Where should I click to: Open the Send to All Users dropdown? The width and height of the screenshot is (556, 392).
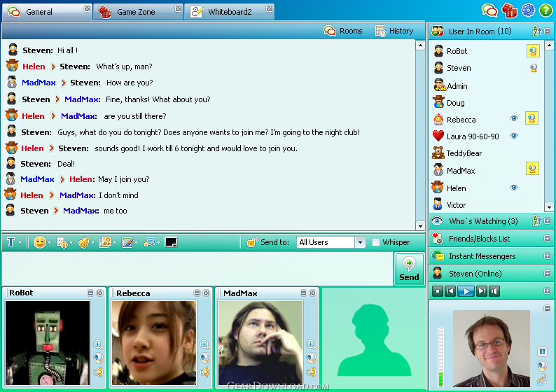(360, 242)
